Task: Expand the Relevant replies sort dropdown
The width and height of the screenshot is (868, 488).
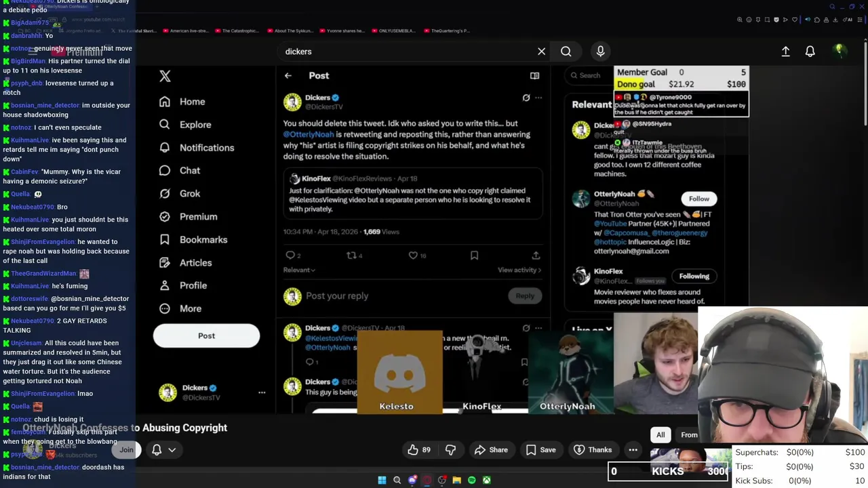Action: (x=299, y=270)
